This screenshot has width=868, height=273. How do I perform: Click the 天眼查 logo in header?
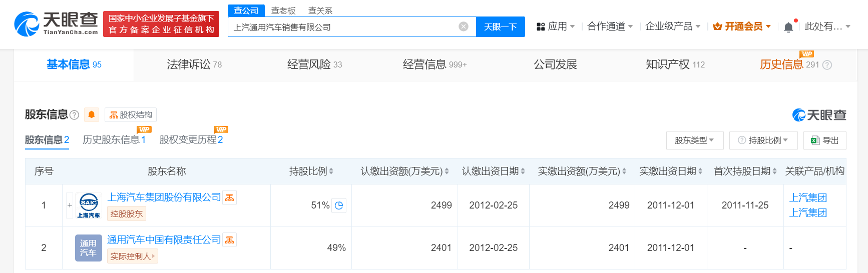(x=56, y=23)
